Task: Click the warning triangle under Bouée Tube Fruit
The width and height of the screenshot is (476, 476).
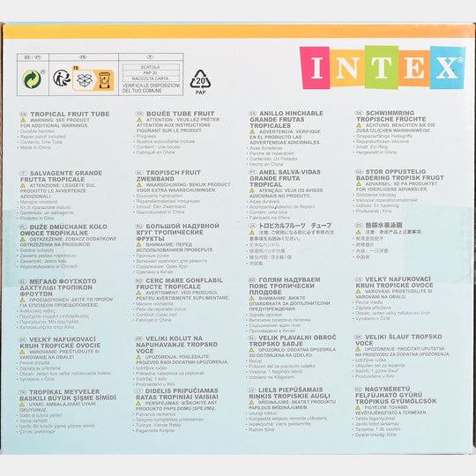Action: 139,120
